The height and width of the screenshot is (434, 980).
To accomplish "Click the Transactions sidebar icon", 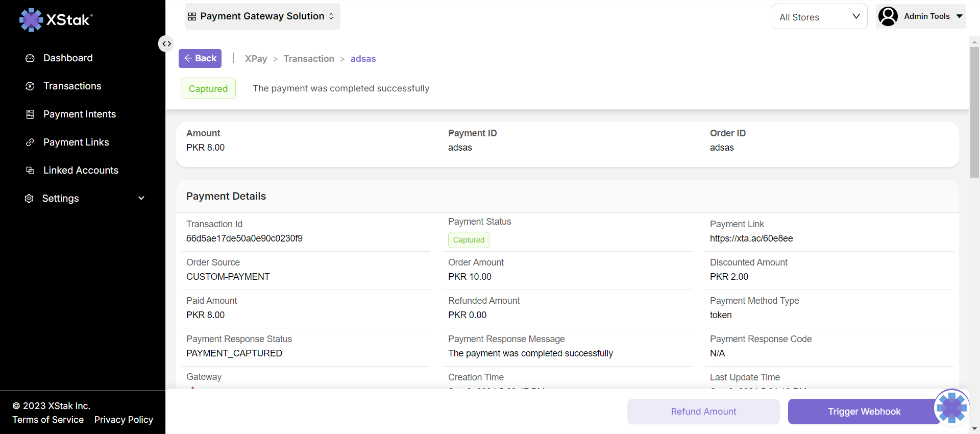I will tap(30, 86).
